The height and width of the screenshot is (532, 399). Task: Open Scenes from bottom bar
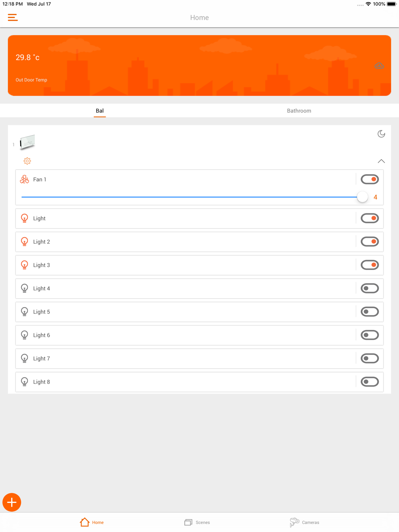tap(197, 522)
